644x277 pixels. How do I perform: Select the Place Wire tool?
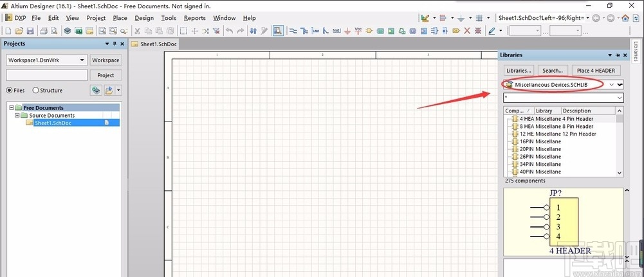pyautogui.click(x=293, y=31)
